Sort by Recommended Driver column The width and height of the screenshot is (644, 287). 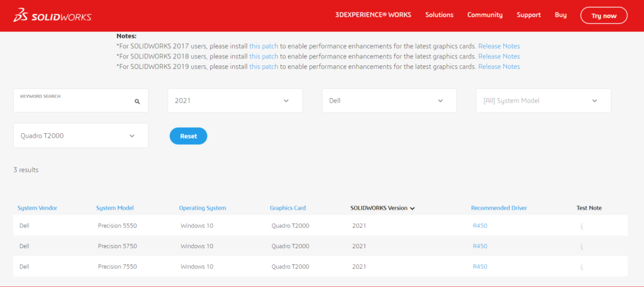click(x=499, y=208)
